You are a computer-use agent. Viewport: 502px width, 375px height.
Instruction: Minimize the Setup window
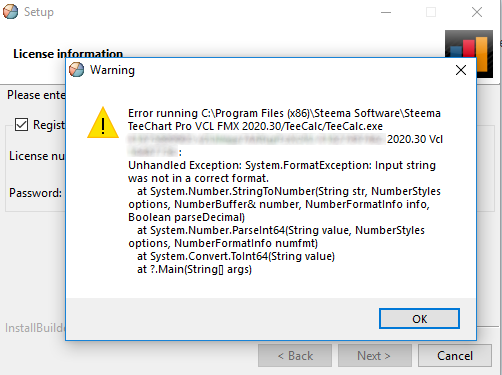[x=386, y=12]
